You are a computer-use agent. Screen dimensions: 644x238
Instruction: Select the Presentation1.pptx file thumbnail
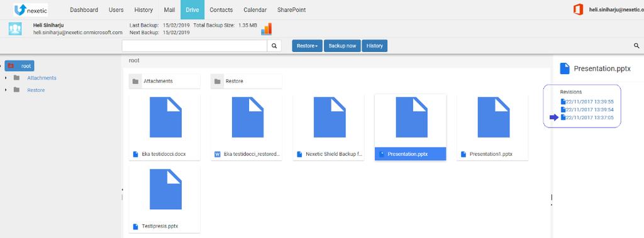[x=494, y=117]
